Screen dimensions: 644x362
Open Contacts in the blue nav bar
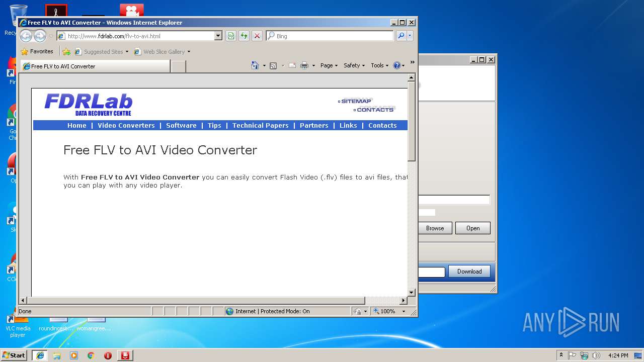[x=382, y=125]
